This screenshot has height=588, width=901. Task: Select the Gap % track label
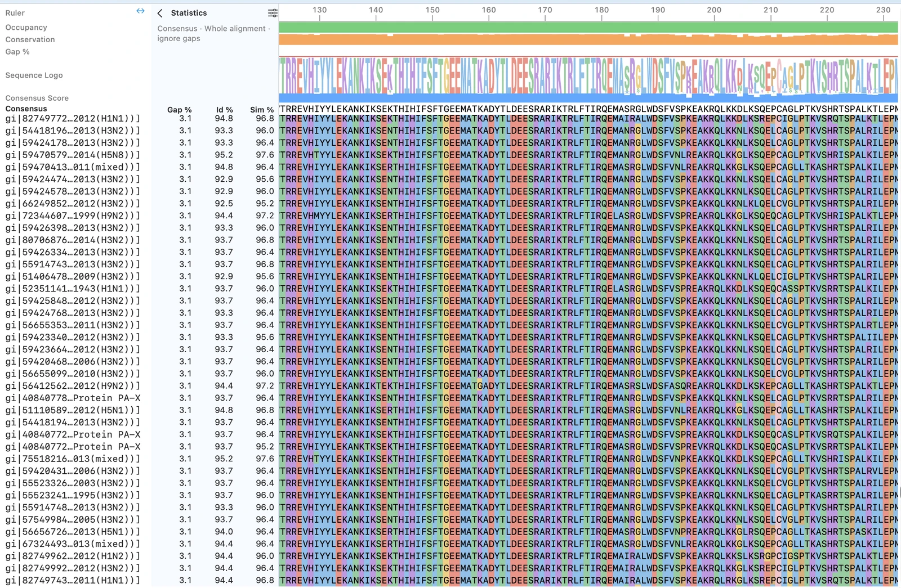tap(17, 52)
